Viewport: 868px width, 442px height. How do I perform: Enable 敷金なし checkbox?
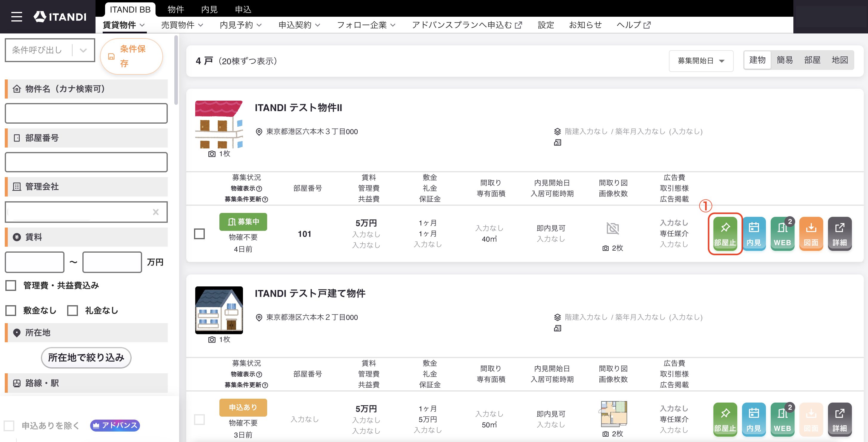pyautogui.click(x=11, y=310)
